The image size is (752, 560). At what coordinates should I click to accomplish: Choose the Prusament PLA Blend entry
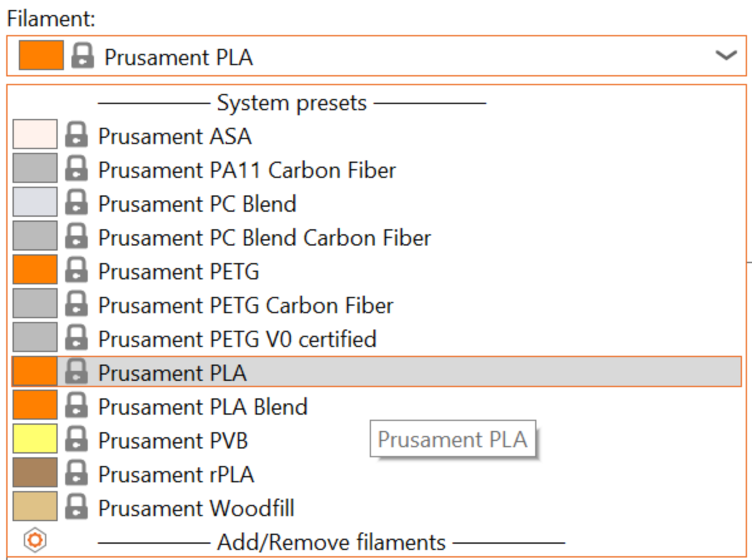coord(203,407)
